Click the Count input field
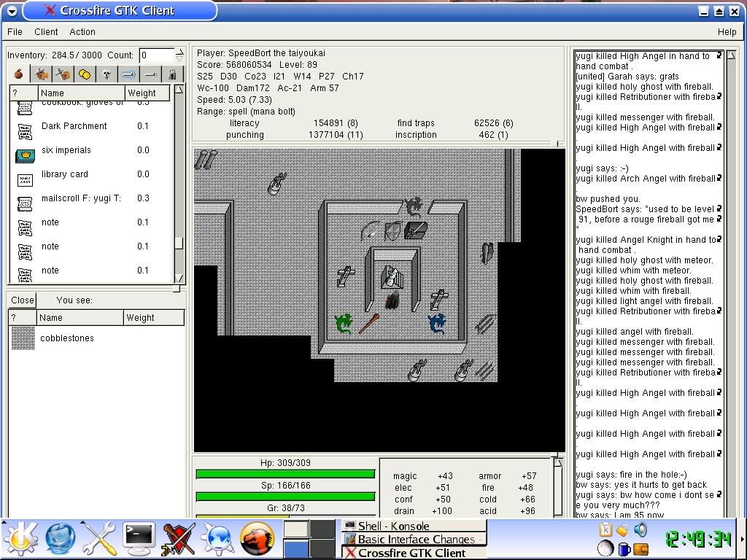Viewport: 747px width, 560px height. tap(157, 55)
